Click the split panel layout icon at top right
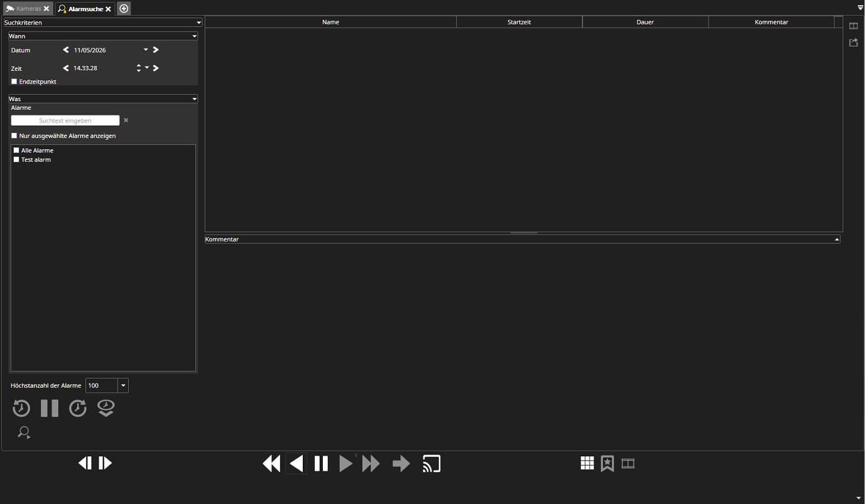865x504 pixels. click(x=854, y=26)
